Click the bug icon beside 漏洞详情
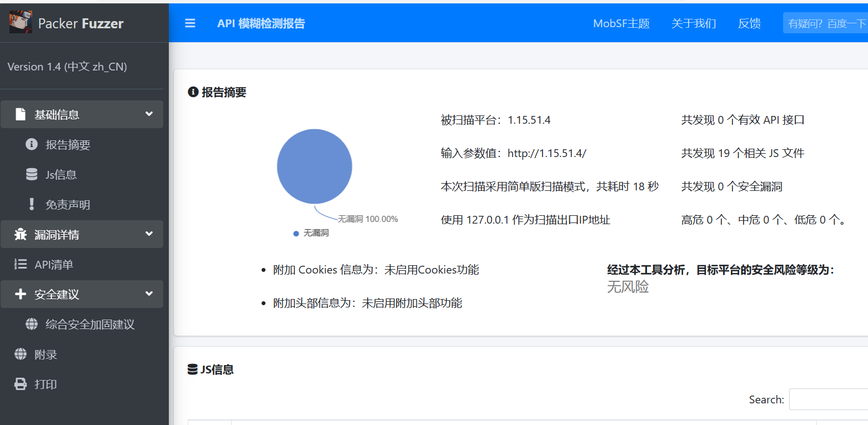 pos(21,234)
